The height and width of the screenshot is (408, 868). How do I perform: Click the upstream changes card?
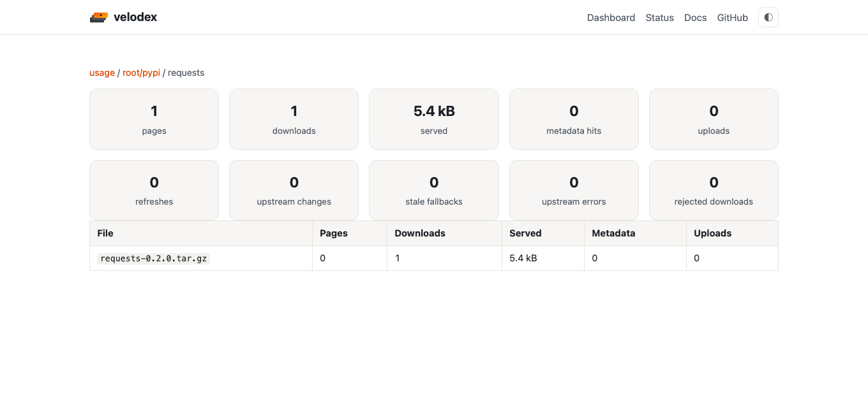pos(294,190)
